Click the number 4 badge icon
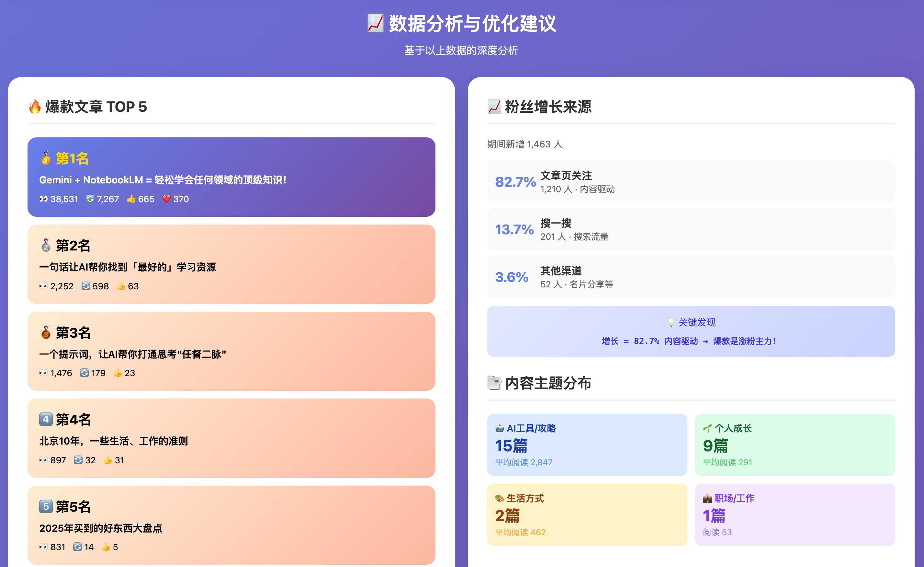Image resolution: width=924 pixels, height=567 pixels. click(x=46, y=419)
